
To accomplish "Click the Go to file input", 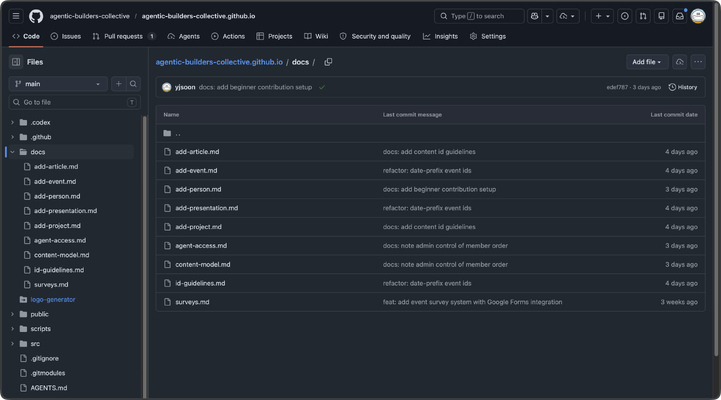I will 74,103.
